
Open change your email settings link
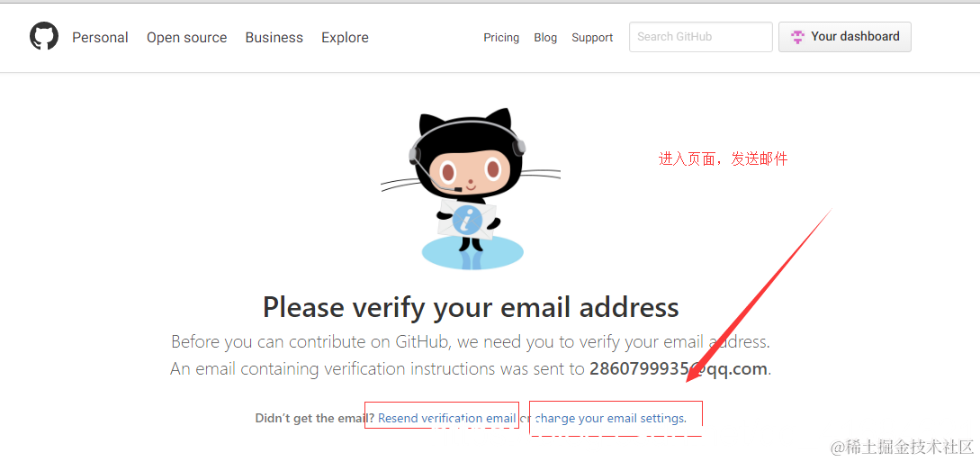point(611,418)
